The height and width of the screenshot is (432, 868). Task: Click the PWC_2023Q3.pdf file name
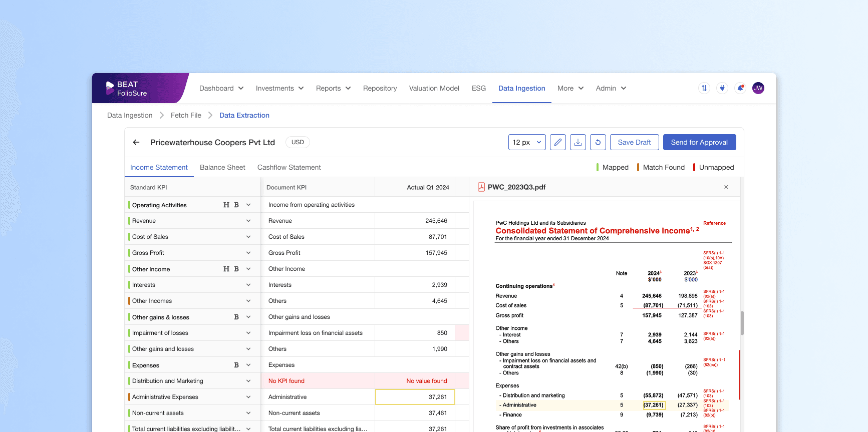[x=517, y=187]
